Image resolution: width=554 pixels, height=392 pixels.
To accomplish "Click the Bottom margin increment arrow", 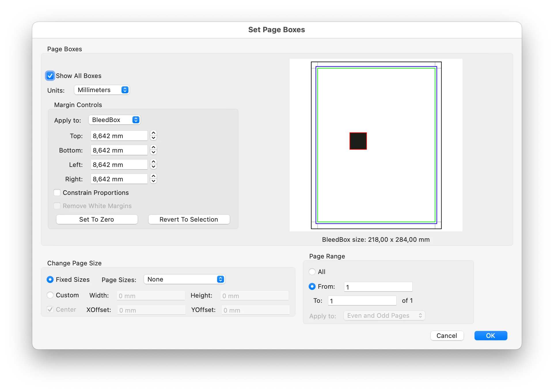I will click(x=153, y=147).
